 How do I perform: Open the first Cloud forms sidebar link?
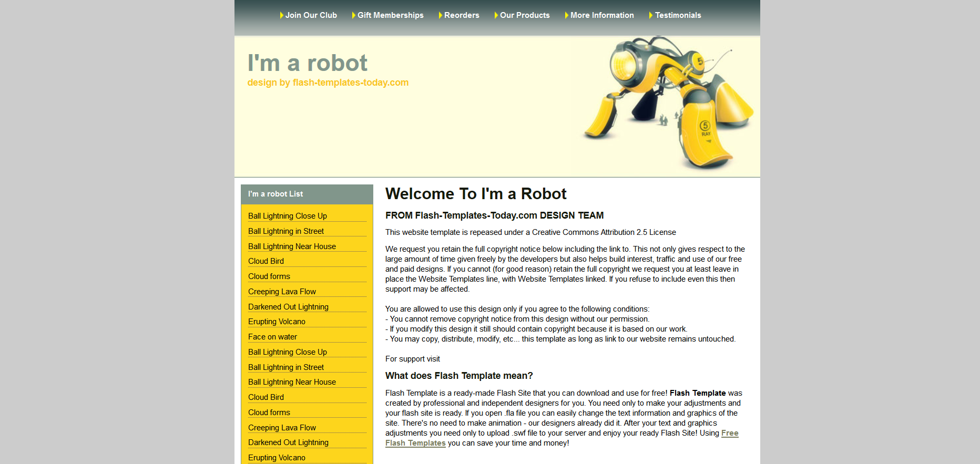269,276
